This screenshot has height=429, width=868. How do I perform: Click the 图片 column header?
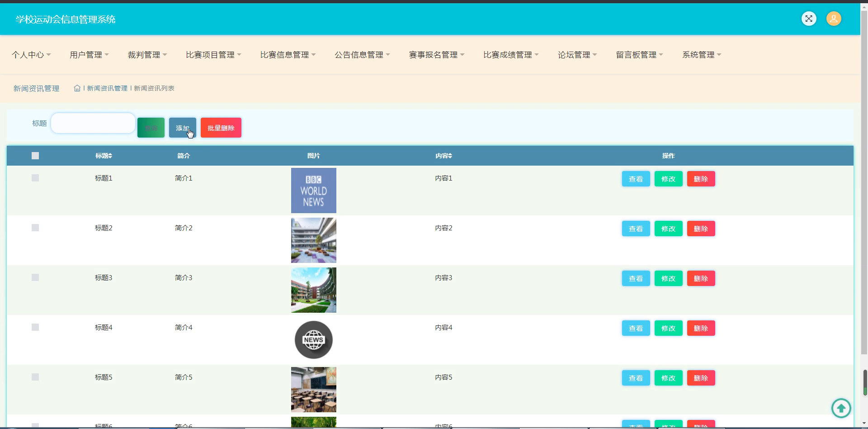313,156
